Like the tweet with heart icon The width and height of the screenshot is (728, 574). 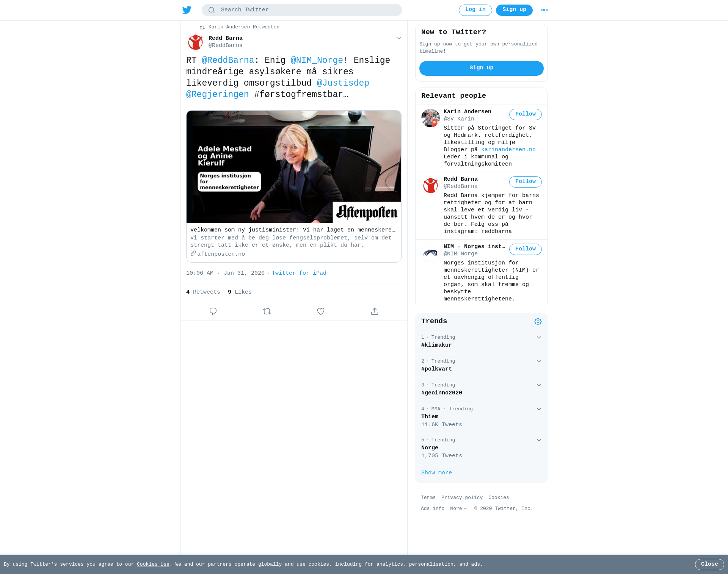tap(321, 311)
